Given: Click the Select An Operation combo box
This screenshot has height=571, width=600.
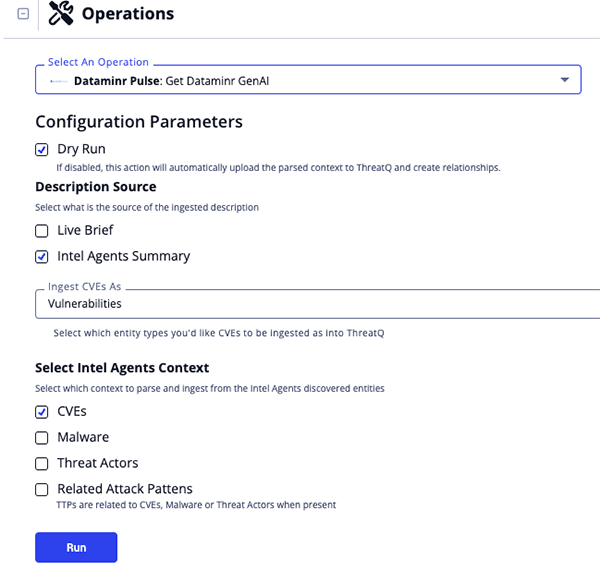Looking at the screenshot, I should (x=300, y=80).
